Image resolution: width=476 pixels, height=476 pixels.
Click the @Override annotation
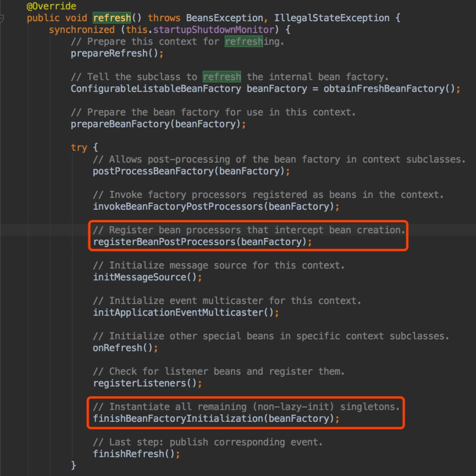pyautogui.click(x=51, y=6)
